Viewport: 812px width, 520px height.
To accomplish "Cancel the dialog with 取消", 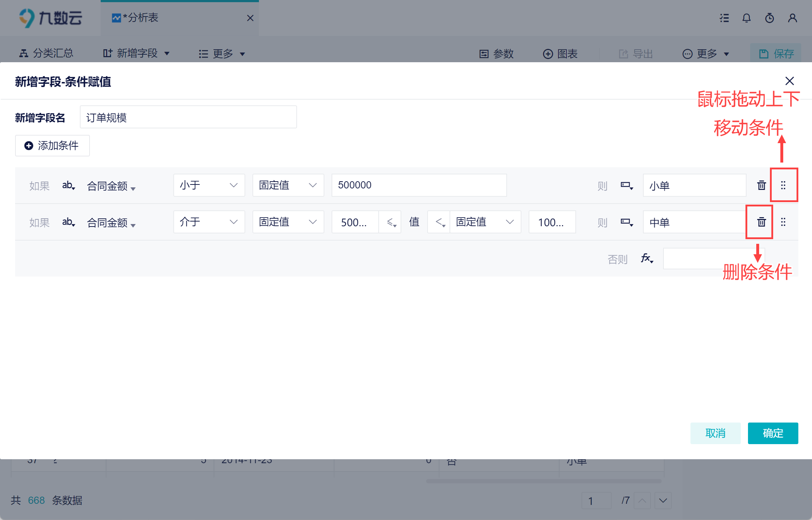I will pyautogui.click(x=715, y=433).
